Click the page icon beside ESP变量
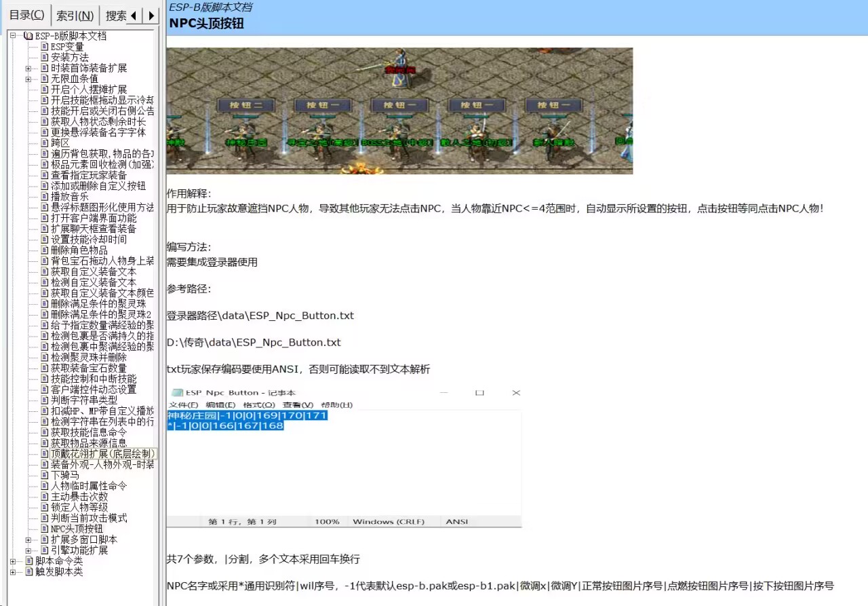The height and width of the screenshot is (606, 868). [x=44, y=47]
